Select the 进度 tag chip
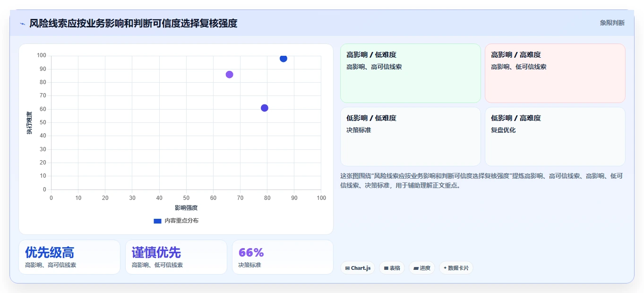The width and height of the screenshot is (644, 293). [x=421, y=268]
